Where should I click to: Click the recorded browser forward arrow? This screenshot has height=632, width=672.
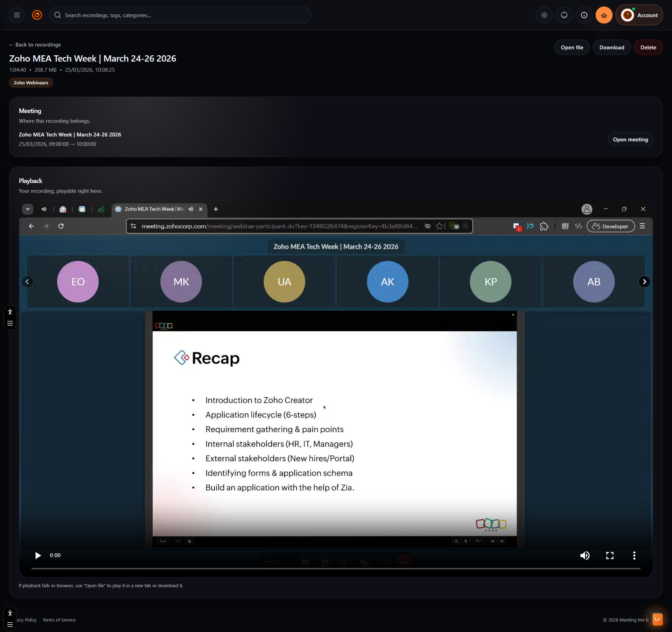tap(46, 226)
